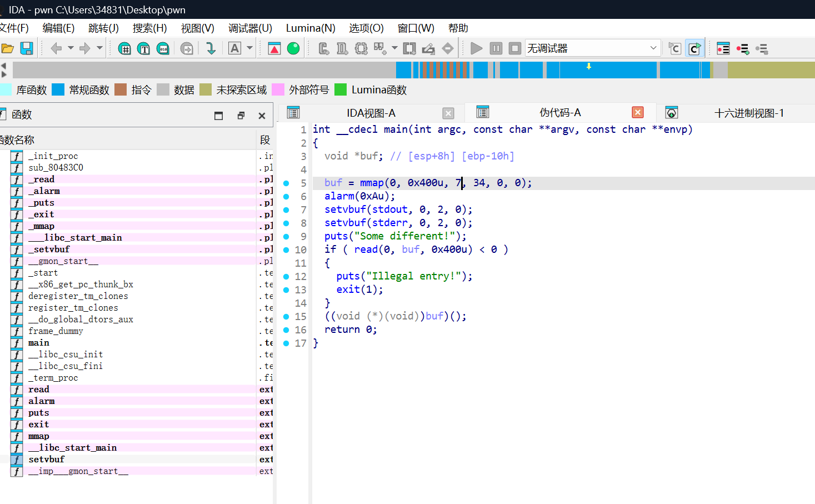
Task: Toggle breakpoint dot on line 16
Action: click(286, 330)
